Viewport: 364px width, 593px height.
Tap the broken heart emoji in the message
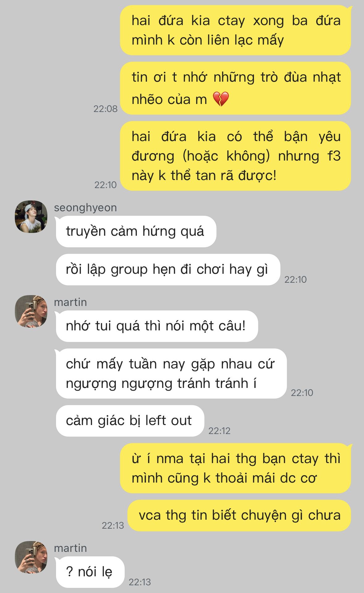click(221, 99)
